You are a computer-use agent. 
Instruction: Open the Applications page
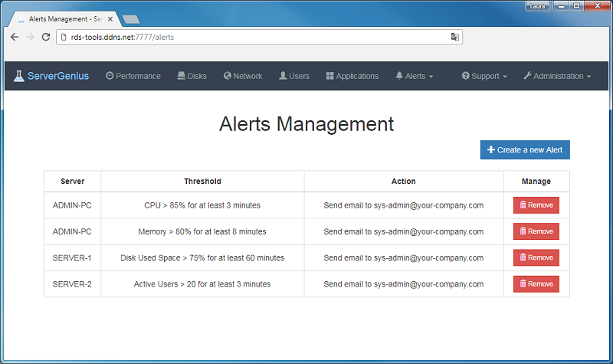point(352,76)
